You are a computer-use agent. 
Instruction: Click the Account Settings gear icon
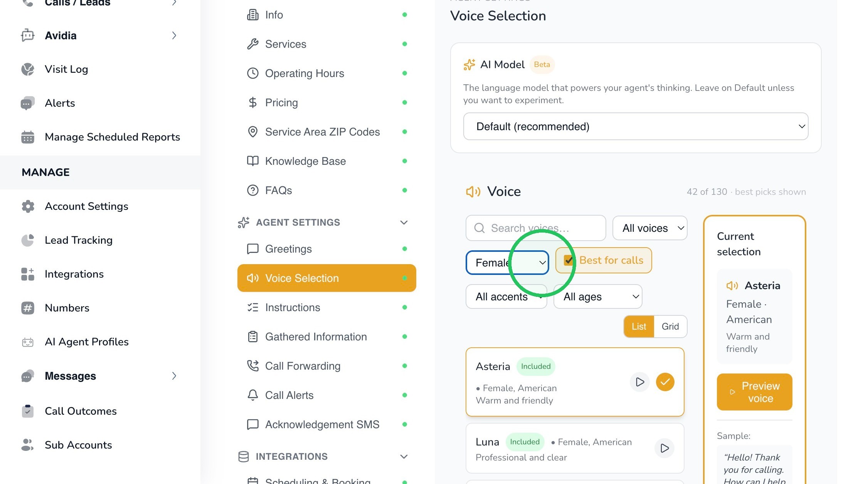pos(28,206)
